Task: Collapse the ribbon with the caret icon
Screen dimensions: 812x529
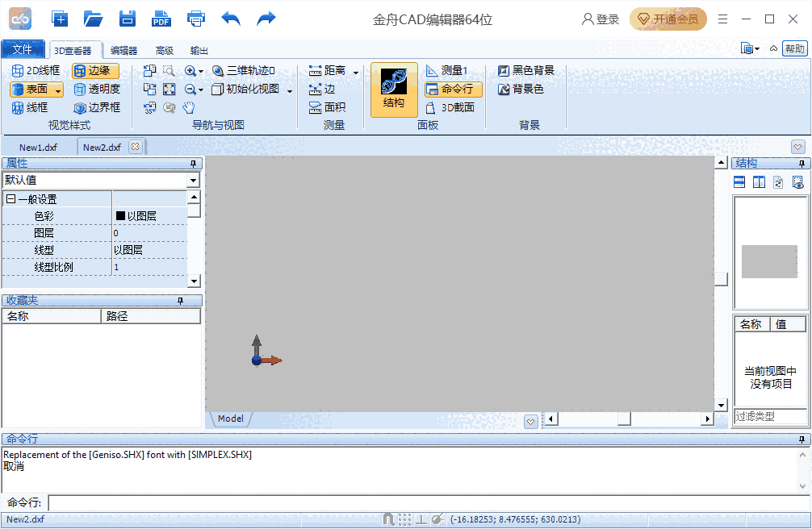Action: tap(774, 48)
